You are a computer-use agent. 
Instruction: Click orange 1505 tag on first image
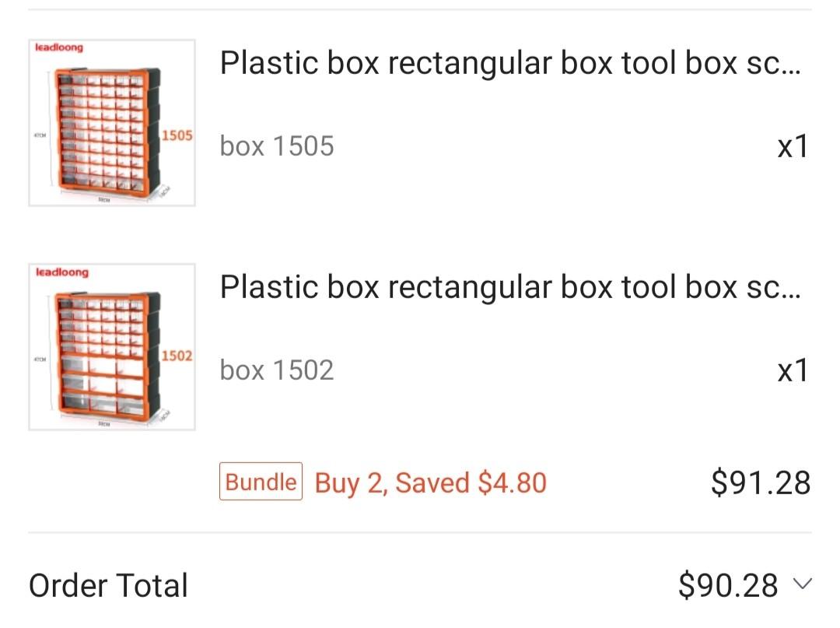177,135
